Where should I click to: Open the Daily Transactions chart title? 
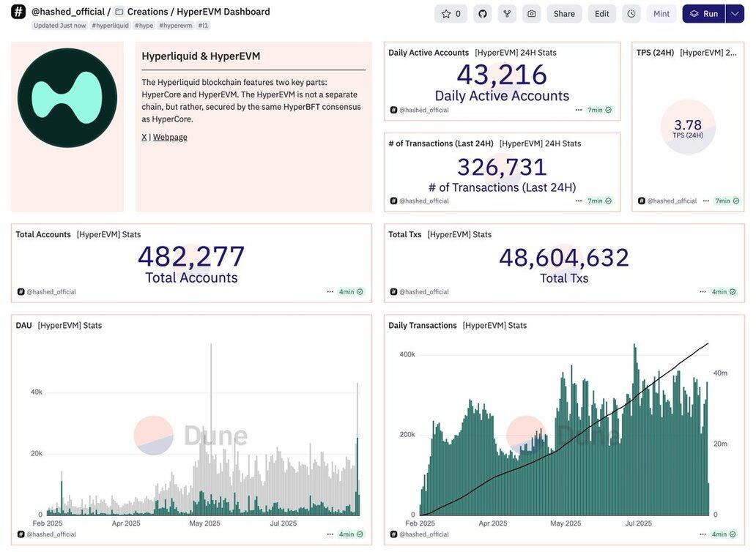(x=423, y=326)
